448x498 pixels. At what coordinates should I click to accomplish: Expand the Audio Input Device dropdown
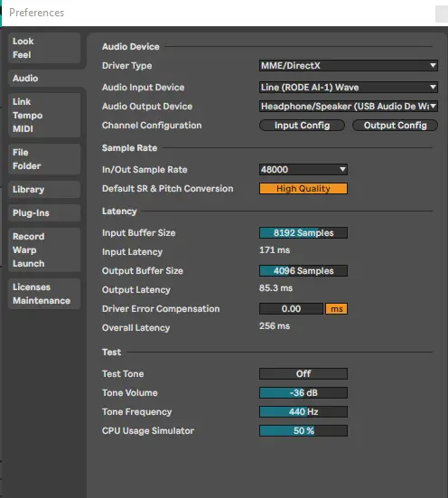tap(349, 88)
